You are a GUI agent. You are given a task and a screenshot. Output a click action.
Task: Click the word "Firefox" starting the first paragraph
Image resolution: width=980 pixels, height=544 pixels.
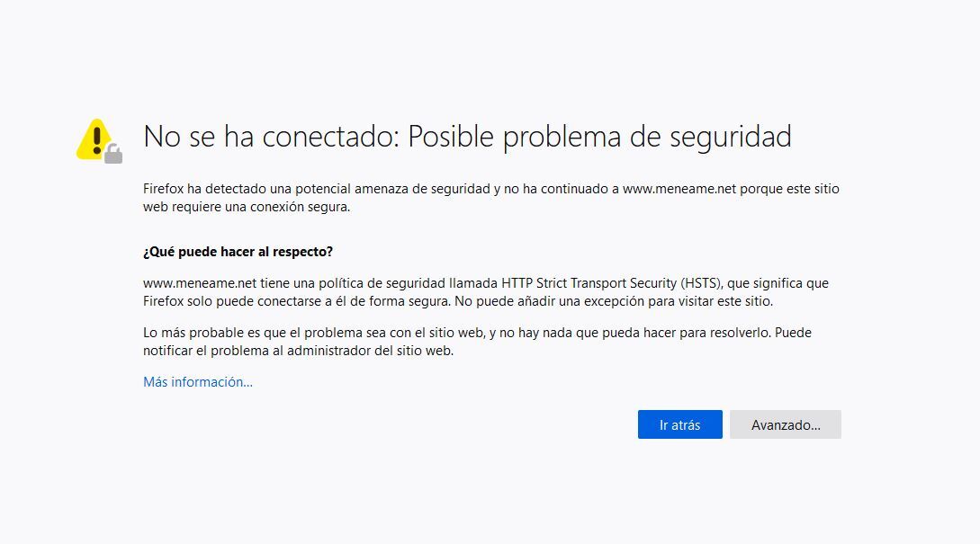164,189
